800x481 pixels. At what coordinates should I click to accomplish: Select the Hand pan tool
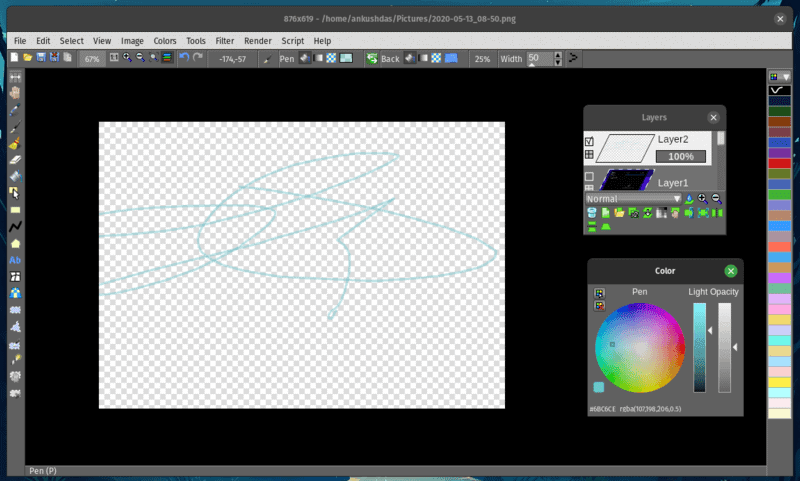coord(15,93)
